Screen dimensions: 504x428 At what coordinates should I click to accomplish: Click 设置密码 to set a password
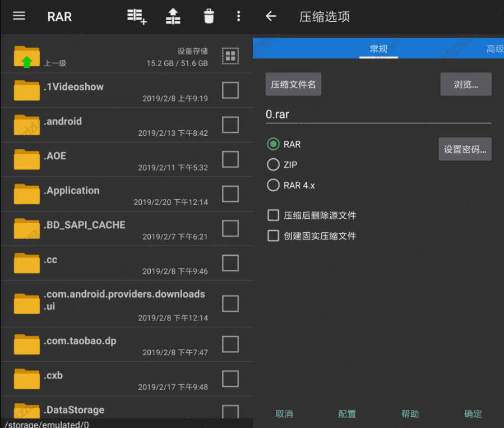[x=465, y=149]
